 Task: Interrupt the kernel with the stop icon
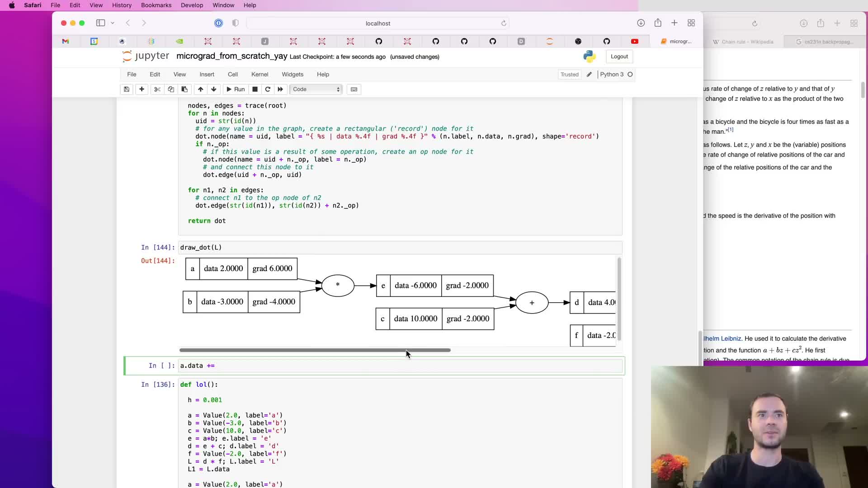255,89
